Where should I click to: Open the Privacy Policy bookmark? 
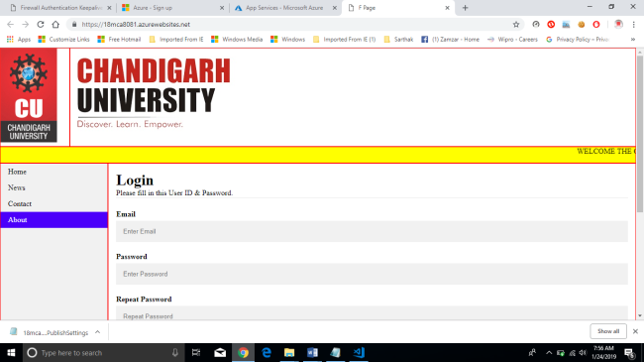point(578,40)
